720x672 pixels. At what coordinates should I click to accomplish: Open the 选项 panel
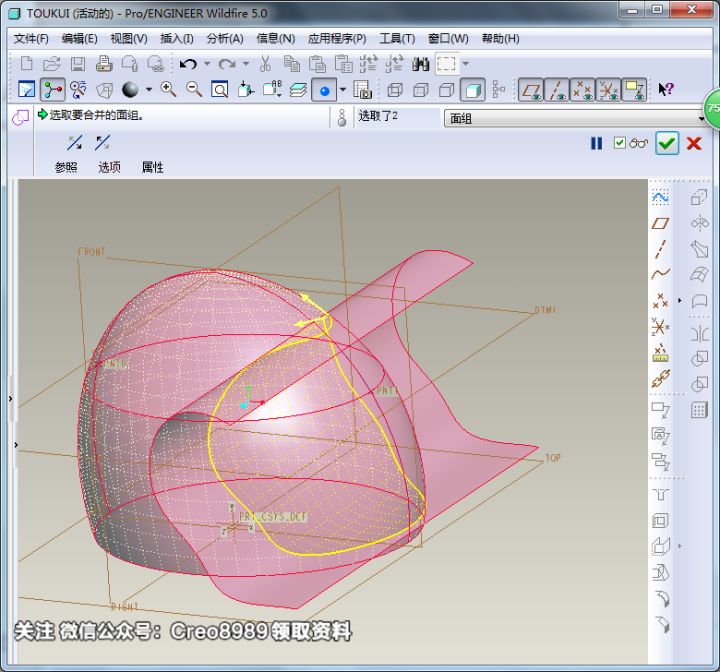pos(109,167)
